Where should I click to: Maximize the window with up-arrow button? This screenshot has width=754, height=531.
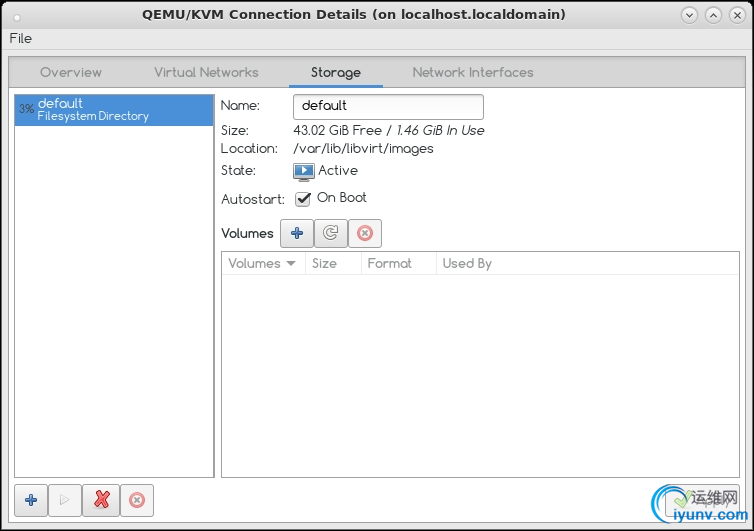713,15
